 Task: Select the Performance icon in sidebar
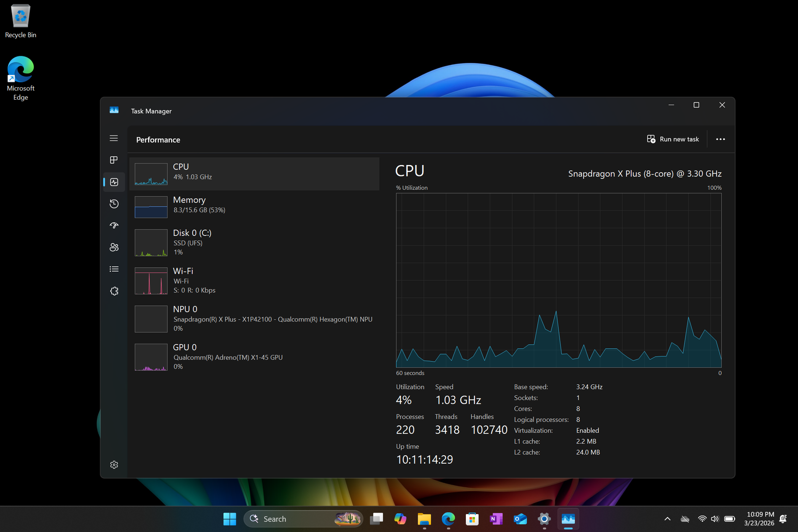pyautogui.click(x=114, y=182)
